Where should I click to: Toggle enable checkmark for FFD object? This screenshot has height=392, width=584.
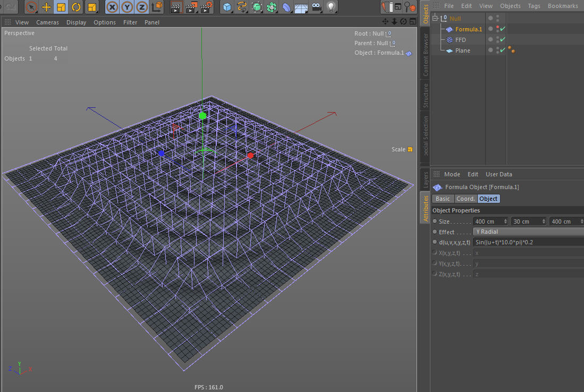click(x=503, y=40)
